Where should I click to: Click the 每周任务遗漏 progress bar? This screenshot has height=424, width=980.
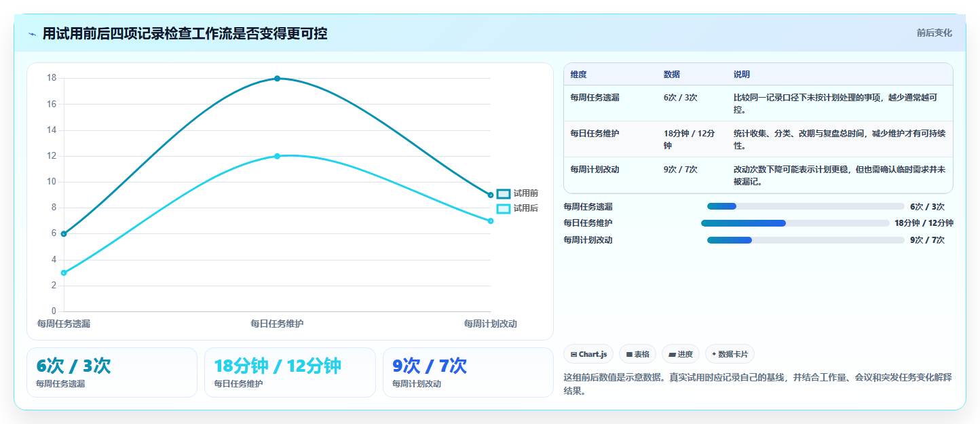click(806, 206)
